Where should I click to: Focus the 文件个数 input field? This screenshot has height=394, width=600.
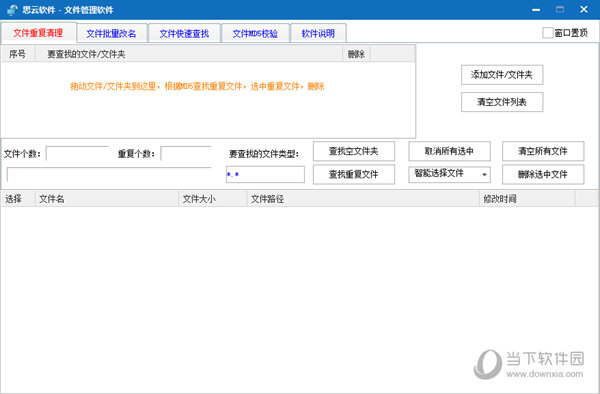coord(77,154)
